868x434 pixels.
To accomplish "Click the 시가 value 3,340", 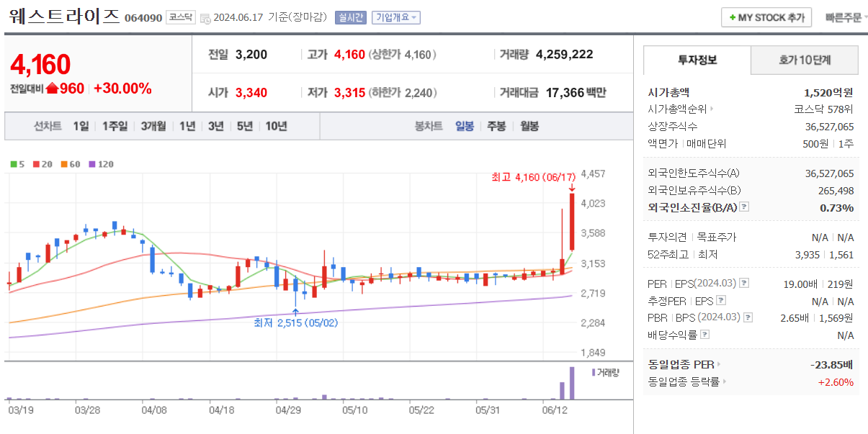I will click(x=251, y=92).
